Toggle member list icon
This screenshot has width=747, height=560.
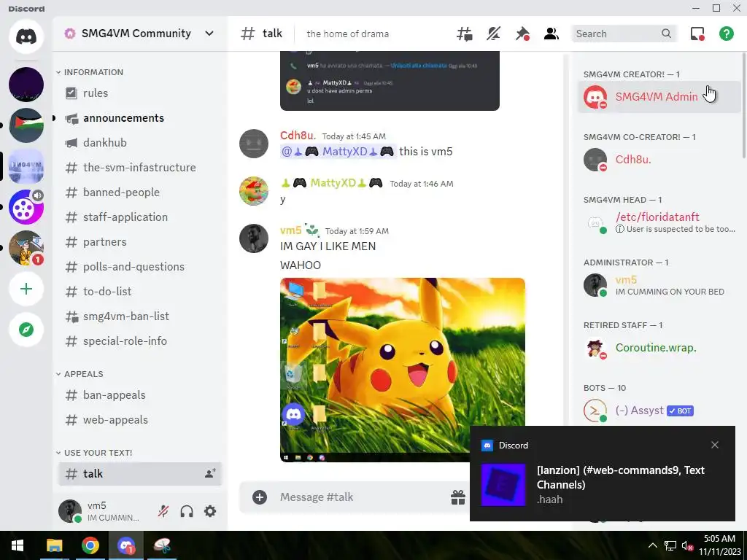[x=551, y=34]
